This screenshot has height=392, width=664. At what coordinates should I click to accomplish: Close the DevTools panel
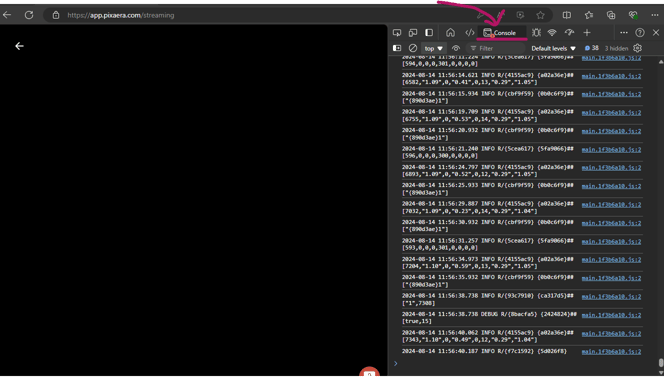656,33
